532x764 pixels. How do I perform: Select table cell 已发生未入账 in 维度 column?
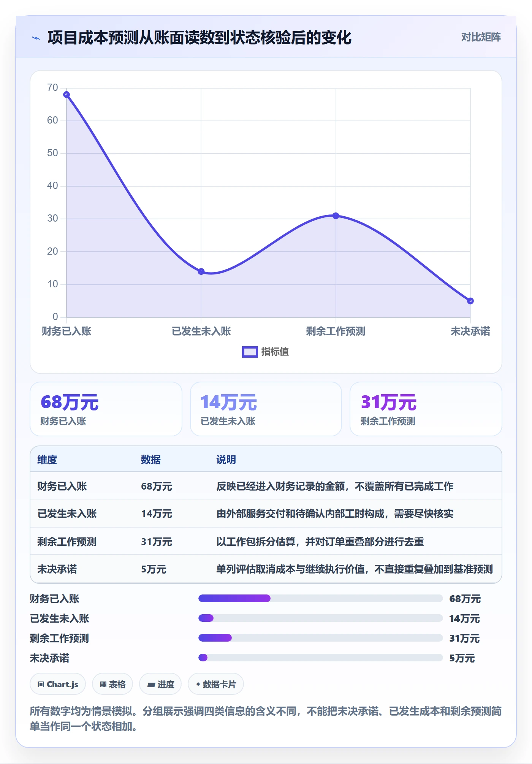[x=67, y=514]
